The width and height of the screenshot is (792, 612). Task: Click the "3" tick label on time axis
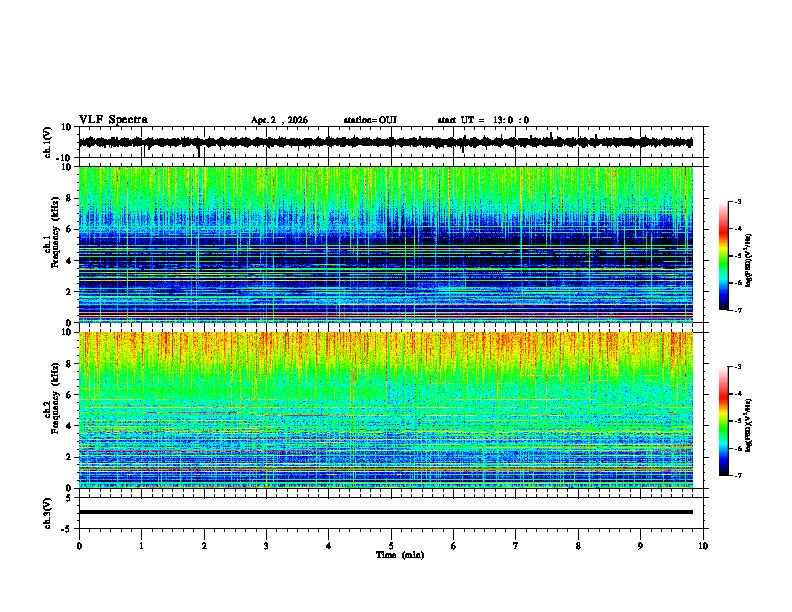click(x=266, y=546)
